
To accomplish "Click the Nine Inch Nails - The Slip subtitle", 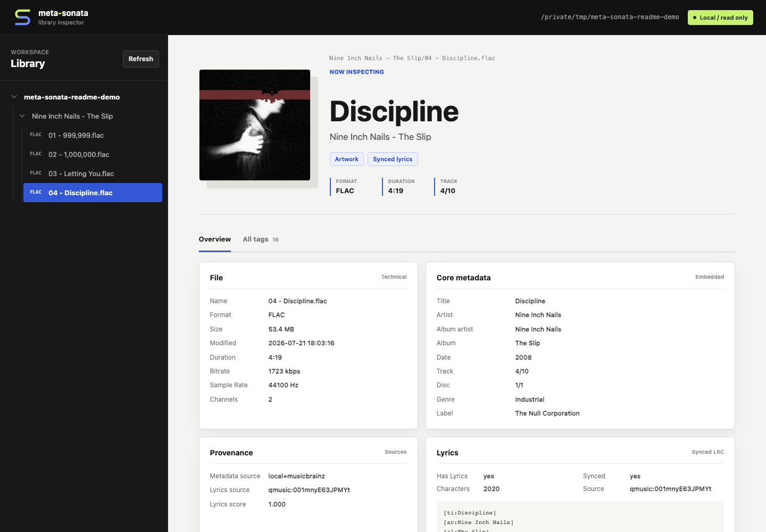I will pos(380,137).
